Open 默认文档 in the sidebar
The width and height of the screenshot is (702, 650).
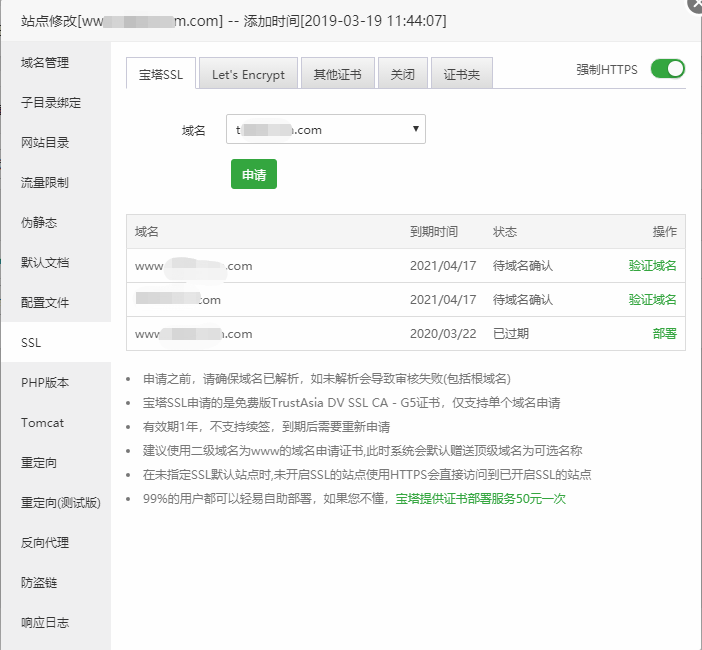(56, 262)
